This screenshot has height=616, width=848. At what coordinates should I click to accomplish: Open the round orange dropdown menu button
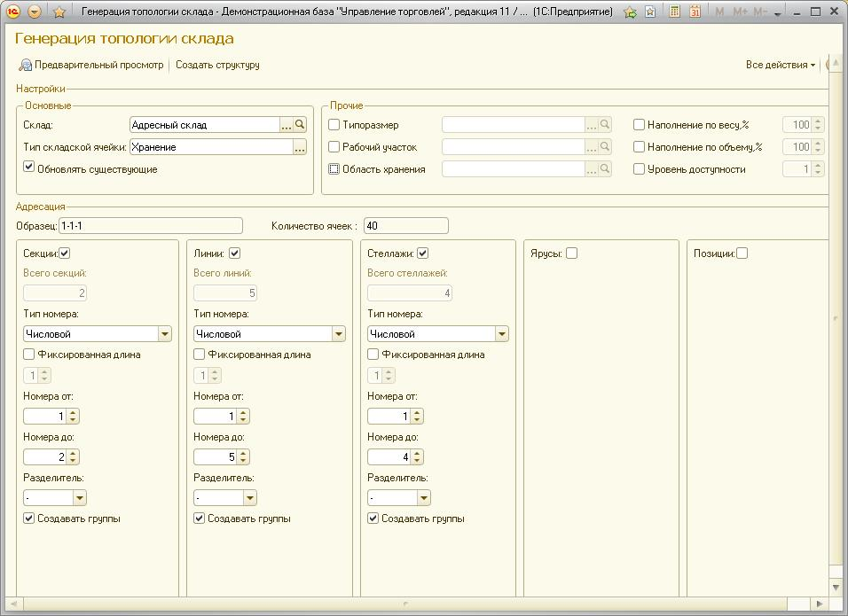click(35, 12)
